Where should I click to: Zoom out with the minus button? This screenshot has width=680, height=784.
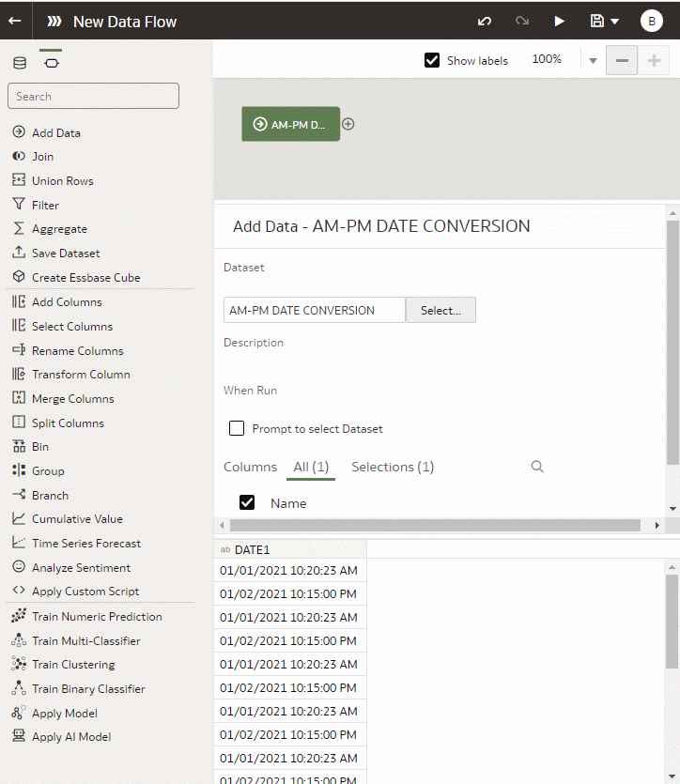[x=622, y=60]
